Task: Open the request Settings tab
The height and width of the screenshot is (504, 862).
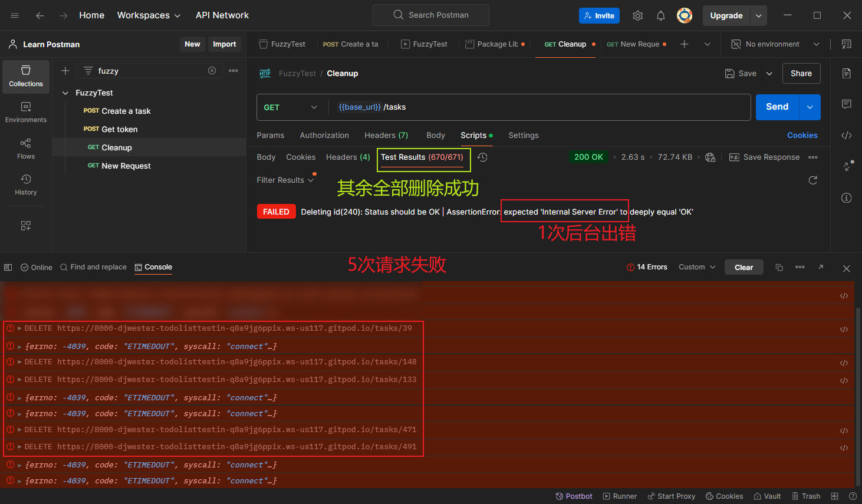Action: click(x=524, y=136)
